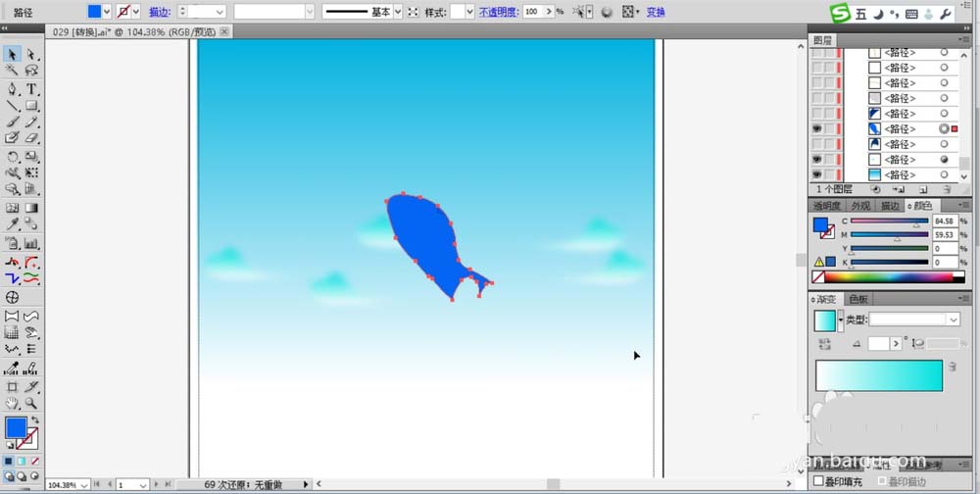Viewport: 980px width, 494px height.
Task: Select the Zoom magnifier tool
Action: point(31,403)
